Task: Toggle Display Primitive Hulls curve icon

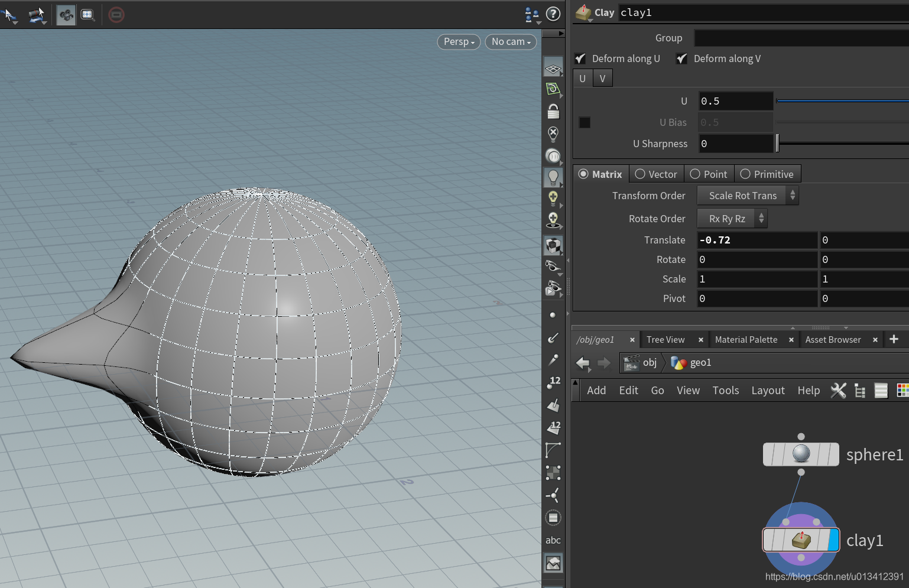Action: pyautogui.click(x=553, y=450)
